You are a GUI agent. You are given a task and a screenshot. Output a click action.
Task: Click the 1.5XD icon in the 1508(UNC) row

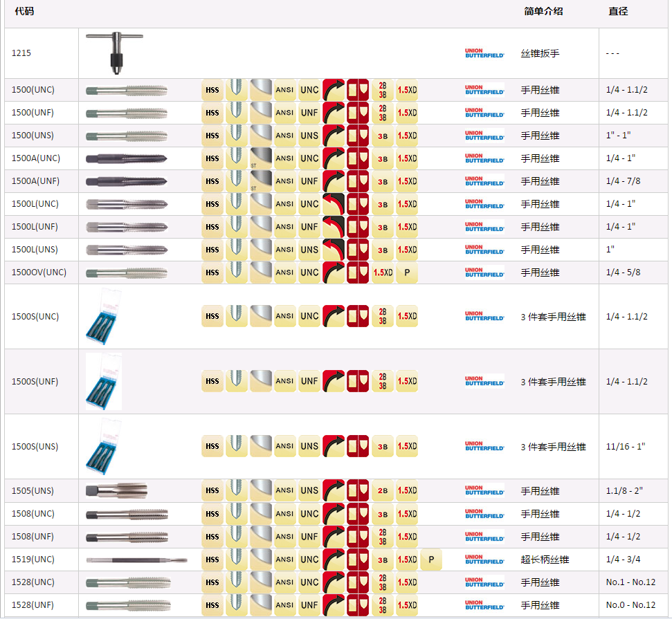(407, 514)
